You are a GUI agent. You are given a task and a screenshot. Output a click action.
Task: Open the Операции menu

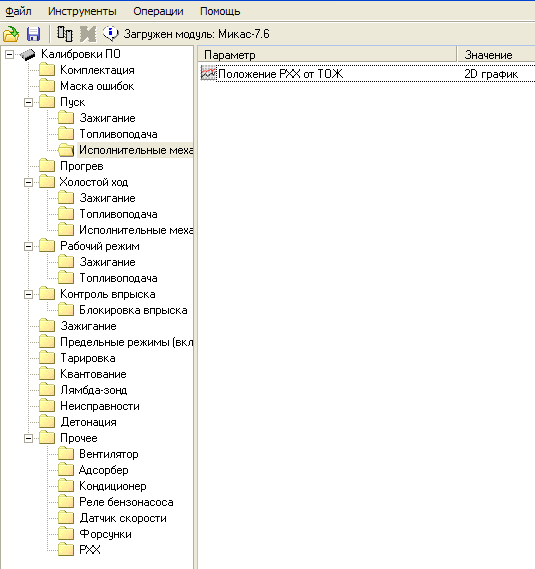(158, 11)
